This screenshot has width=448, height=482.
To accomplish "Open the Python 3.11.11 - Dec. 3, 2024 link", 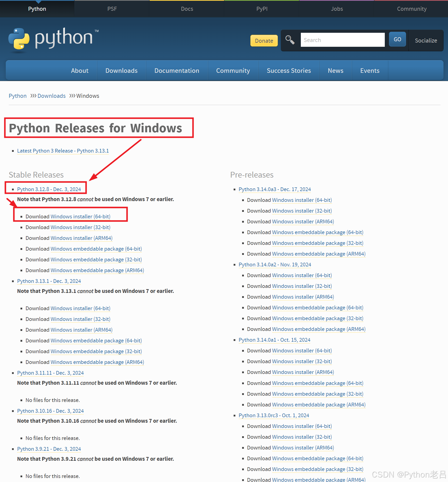I will pos(50,373).
